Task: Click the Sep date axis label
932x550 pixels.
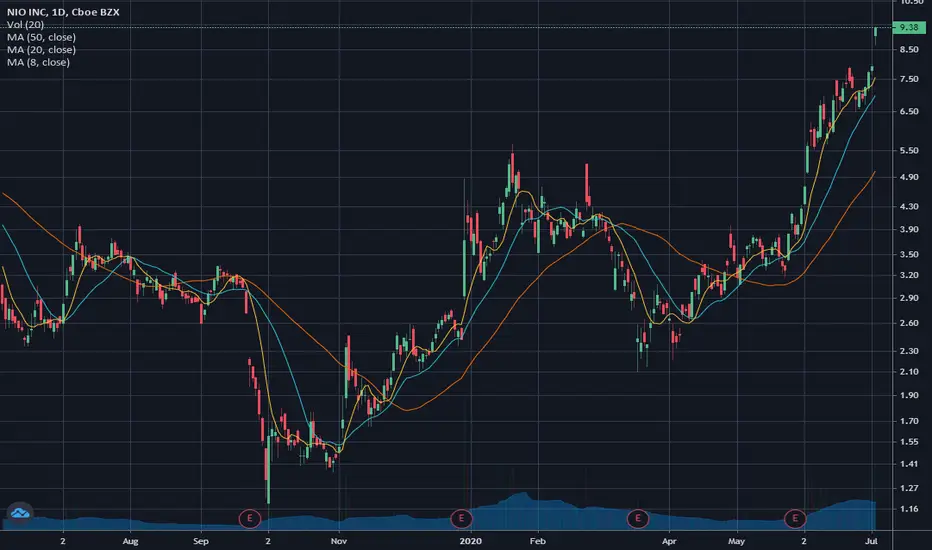Action: tap(201, 541)
